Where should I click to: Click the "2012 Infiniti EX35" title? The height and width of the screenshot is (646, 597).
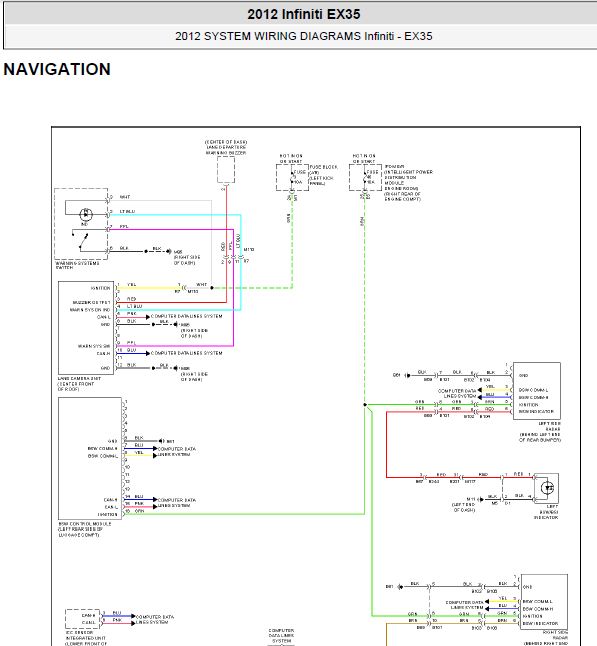pos(304,14)
